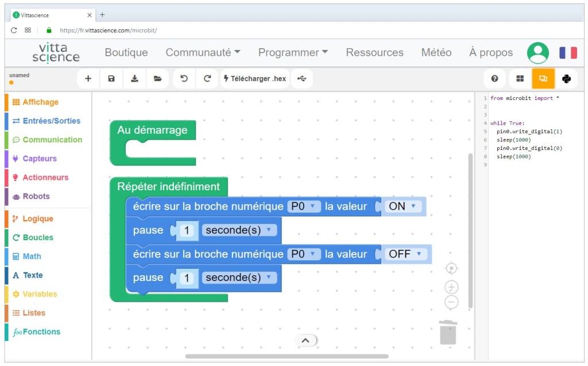Click the Télécharger .hex button

pos(254,79)
